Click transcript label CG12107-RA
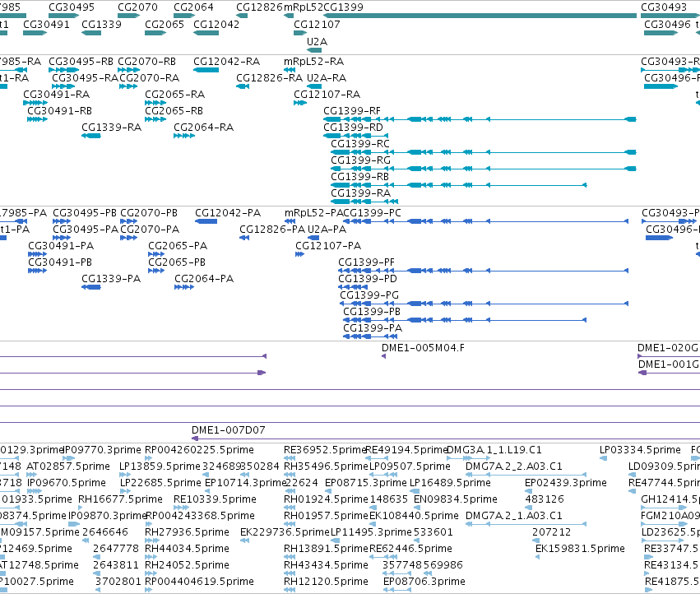 point(327,95)
